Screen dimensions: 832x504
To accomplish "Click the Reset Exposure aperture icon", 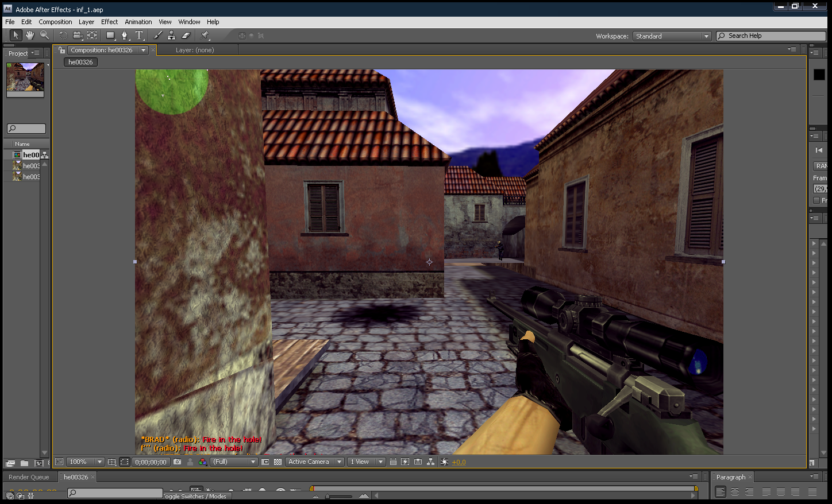I will [444, 462].
